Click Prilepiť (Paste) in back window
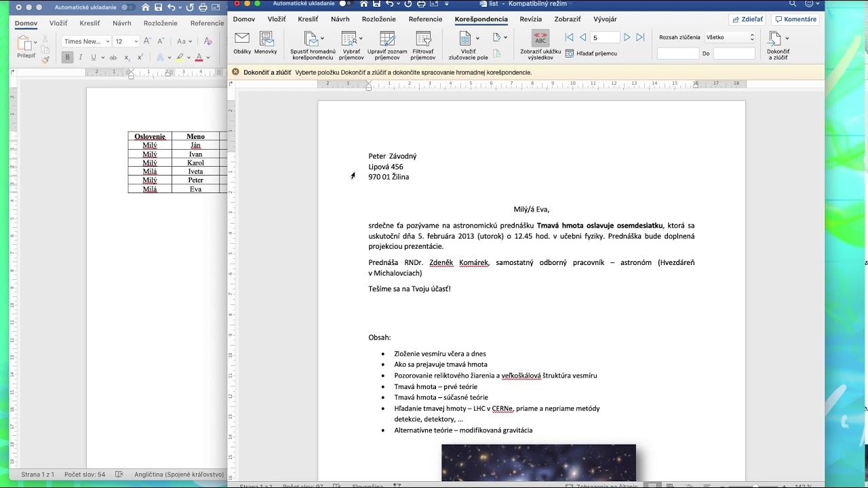The height and width of the screenshot is (488, 868). tap(26, 47)
